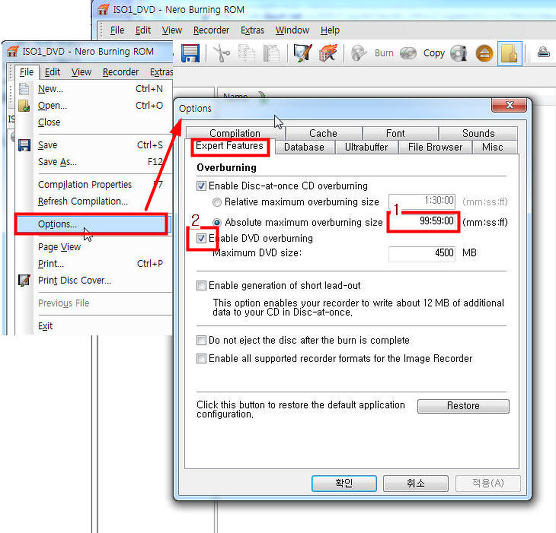Select the Expert Features tab
Image resolution: width=556 pixels, height=533 pixels.
tap(229, 146)
